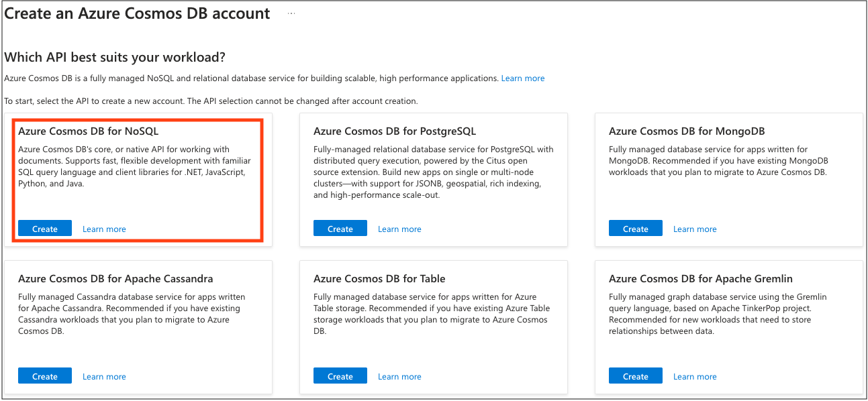The width and height of the screenshot is (868, 401).
Task: Create an Azure Cosmos DB for MongoDB account
Action: coord(636,229)
